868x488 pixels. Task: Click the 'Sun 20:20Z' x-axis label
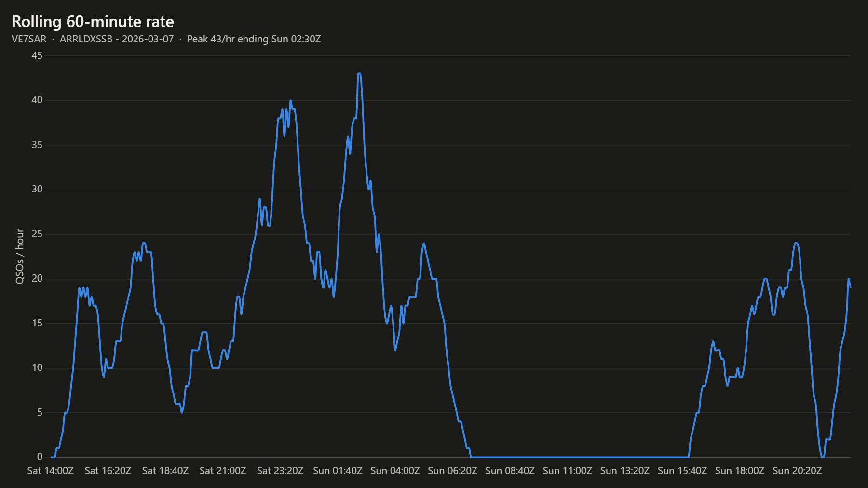point(797,471)
